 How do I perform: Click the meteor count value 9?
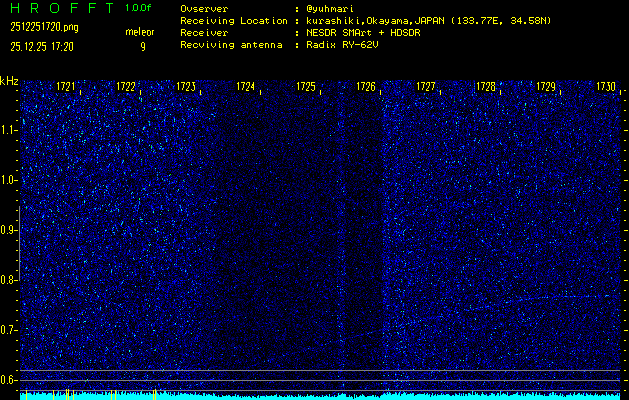click(143, 47)
